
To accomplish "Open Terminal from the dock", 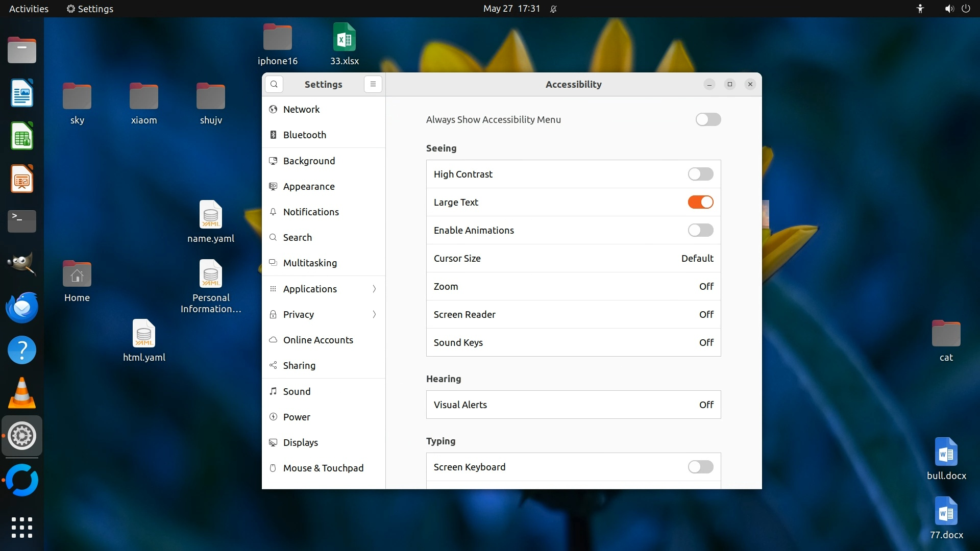I will (x=22, y=221).
